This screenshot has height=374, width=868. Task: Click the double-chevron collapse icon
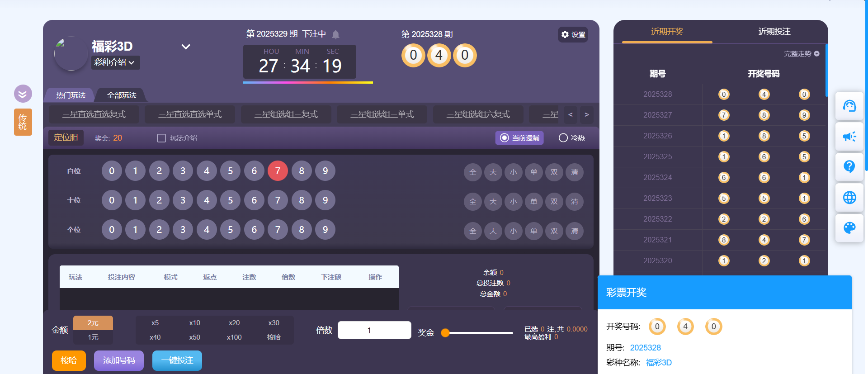point(23,94)
